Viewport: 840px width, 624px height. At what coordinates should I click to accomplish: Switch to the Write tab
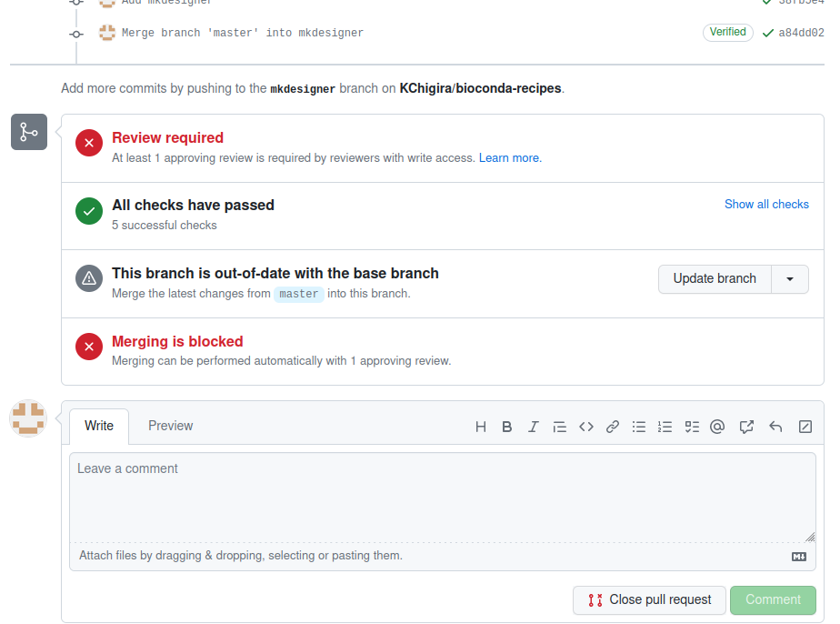(99, 427)
